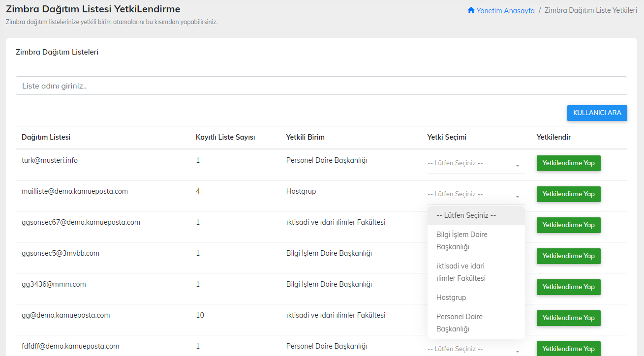Focus the 'Liste adını giriniz..' search field
Image resolution: width=644 pixels, height=356 pixels.
321,86
